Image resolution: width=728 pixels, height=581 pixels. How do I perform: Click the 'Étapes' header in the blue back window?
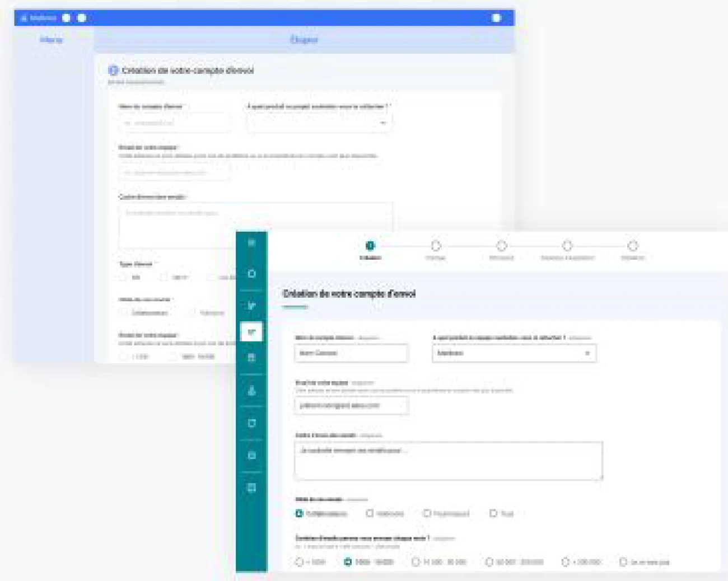304,40
